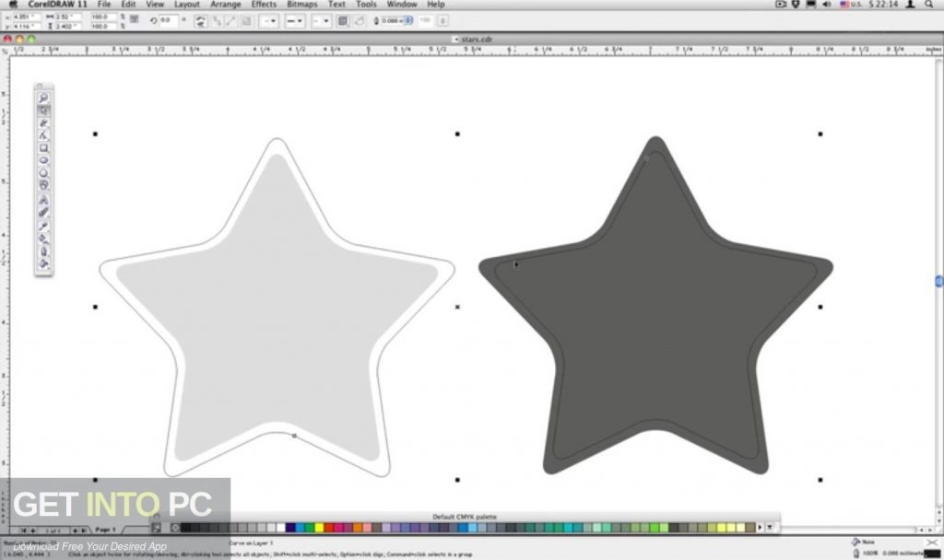The image size is (944, 560).
Task: Open the end arrowhead dropdown
Action: tap(321, 21)
